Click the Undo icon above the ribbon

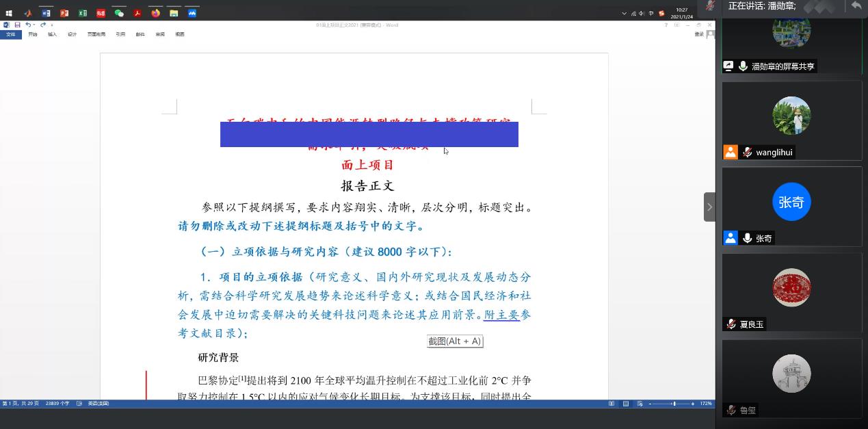29,25
